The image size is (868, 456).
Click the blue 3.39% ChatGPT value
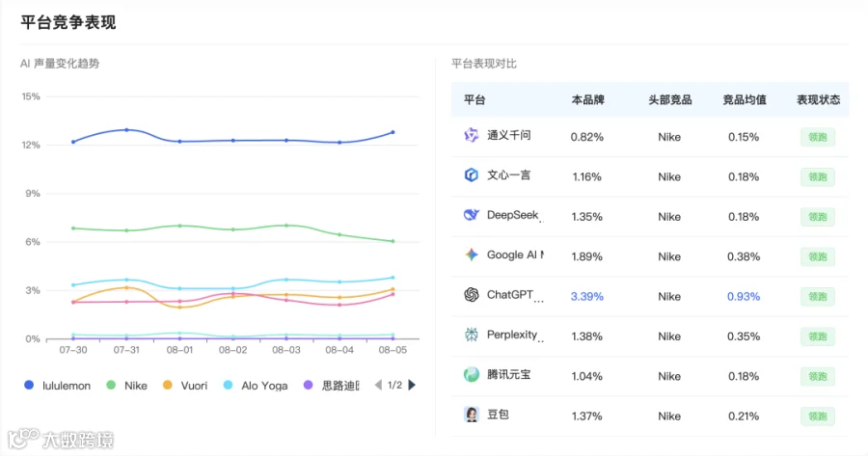[x=587, y=297]
